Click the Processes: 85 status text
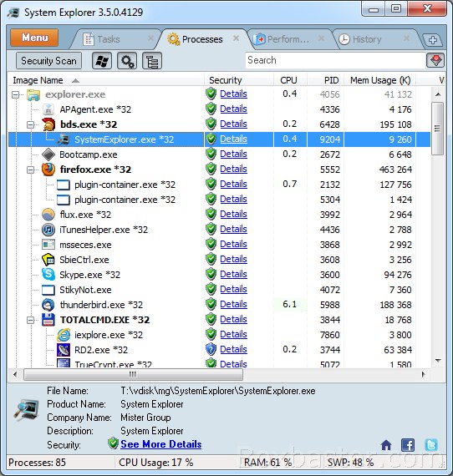 (37, 463)
